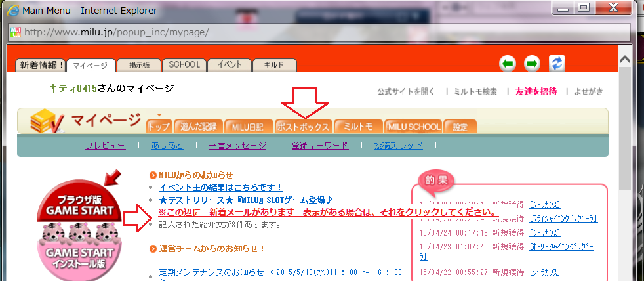Viewport: 644px width, 281px height.
Task: Click the green back arrow icon
Action: tap(507, 64)
